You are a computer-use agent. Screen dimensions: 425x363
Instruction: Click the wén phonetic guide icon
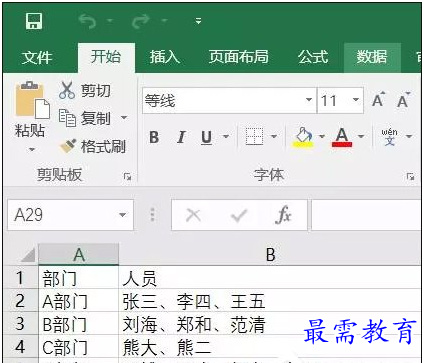pos(390,137)
